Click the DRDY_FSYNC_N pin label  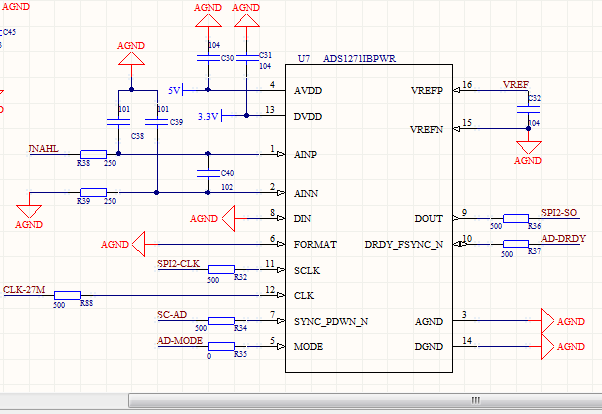(x=404, y=245)
